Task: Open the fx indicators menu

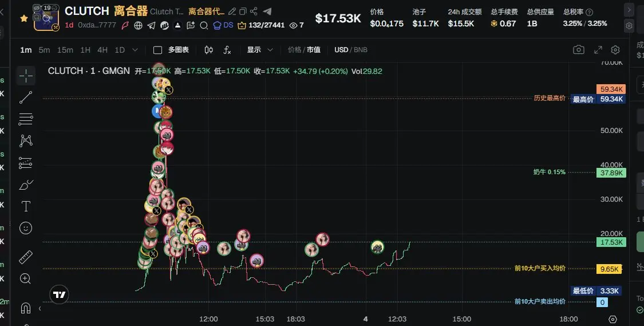Action: [x=227, y=50]
